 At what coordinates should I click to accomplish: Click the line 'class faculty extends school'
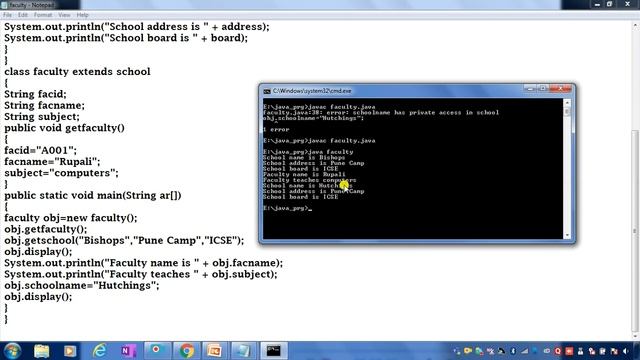click(77, 72)
